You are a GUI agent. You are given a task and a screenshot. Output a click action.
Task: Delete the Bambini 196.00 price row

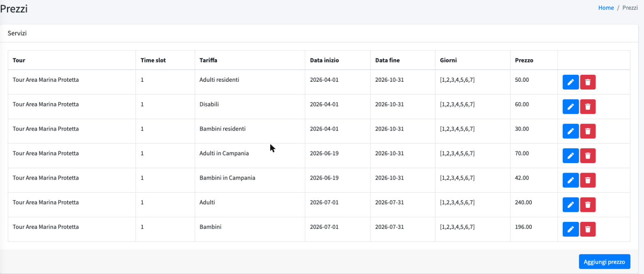tap(588, 230)
